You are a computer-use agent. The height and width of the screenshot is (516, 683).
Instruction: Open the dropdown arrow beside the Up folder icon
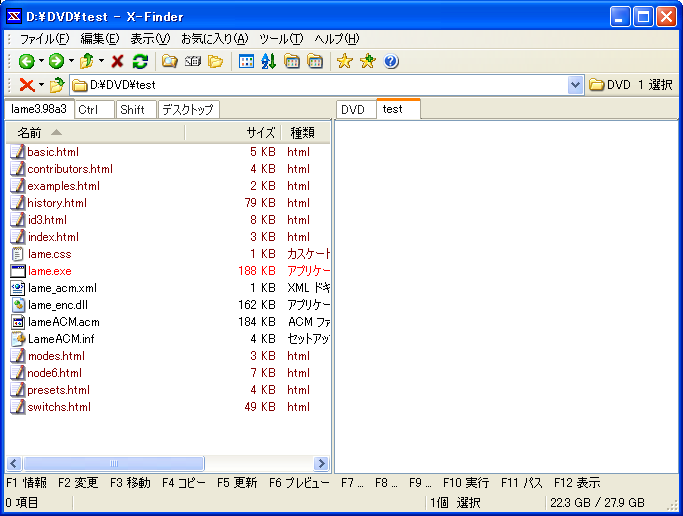pos(101,62)
